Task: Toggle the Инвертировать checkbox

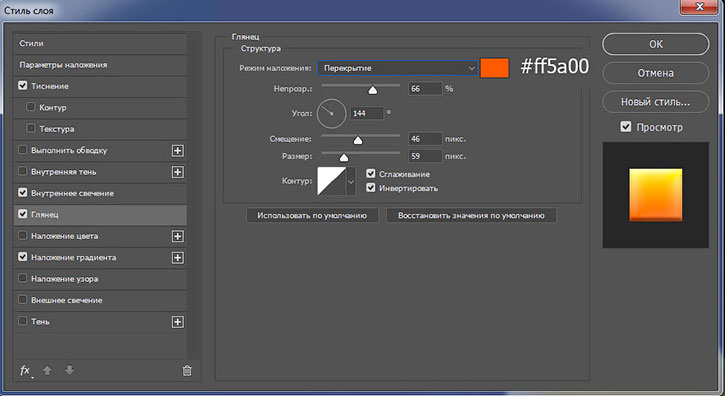Action: [370, 187]
